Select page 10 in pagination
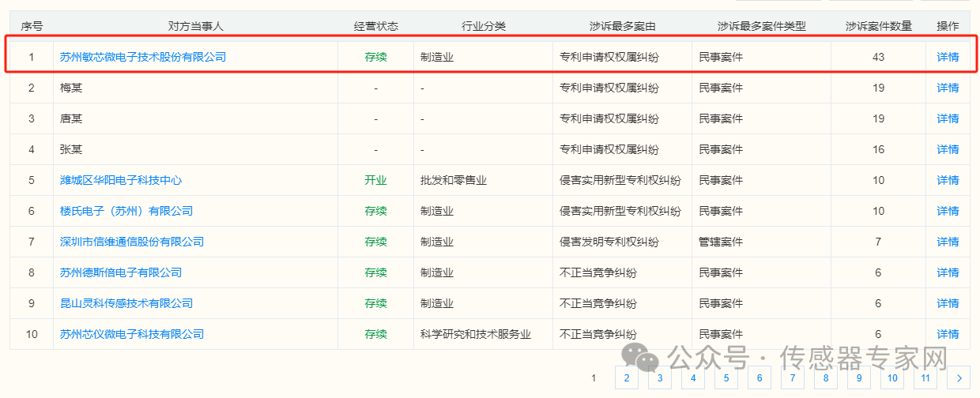 coord(891,378)
